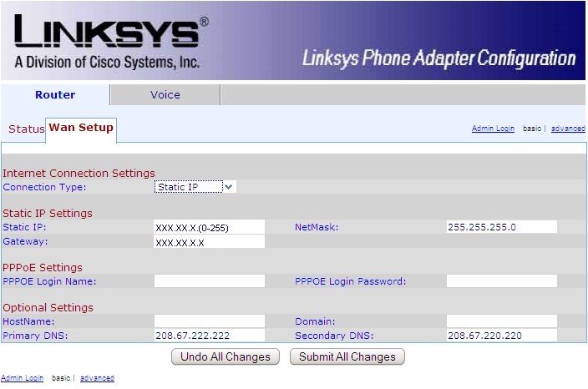Go to the Status tab
The height and width of the screenshot is (389, 588).
pyautogui.click(x=25, y=129)
